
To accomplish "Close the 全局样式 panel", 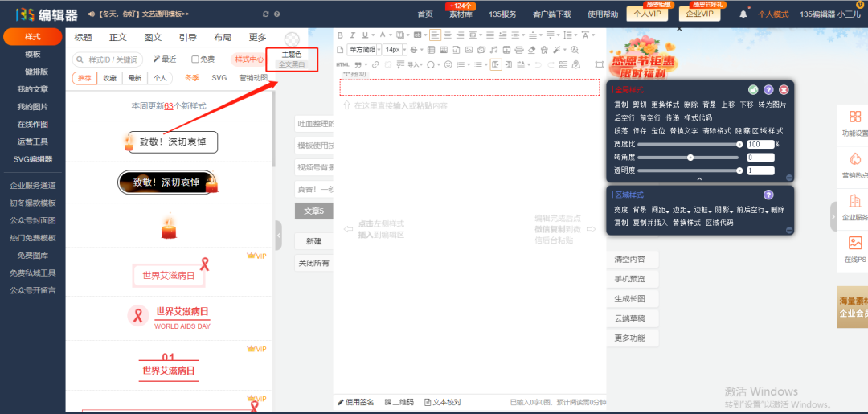I will pyautogui.click(x=784, y=90).
